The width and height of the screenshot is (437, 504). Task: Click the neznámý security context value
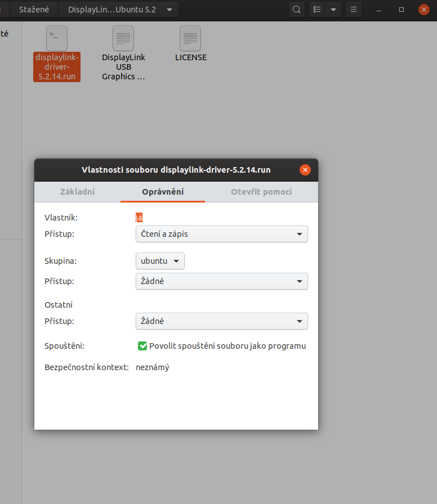point(153,367)
